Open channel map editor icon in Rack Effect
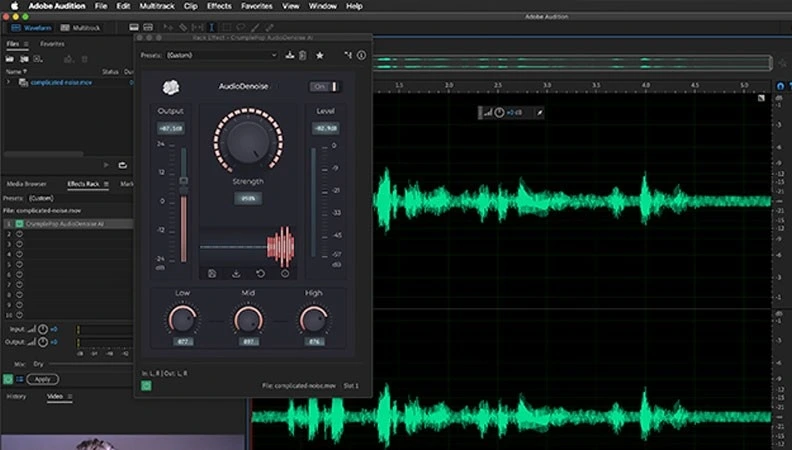Image resolution: width=792 pixels, height=450 pixels. click(x=348, y=55)
